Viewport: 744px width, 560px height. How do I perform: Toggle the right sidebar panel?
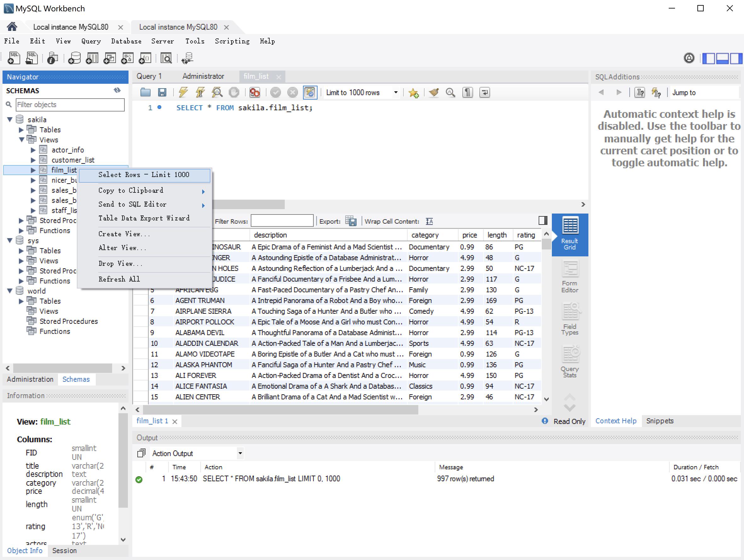click(735, 58)
